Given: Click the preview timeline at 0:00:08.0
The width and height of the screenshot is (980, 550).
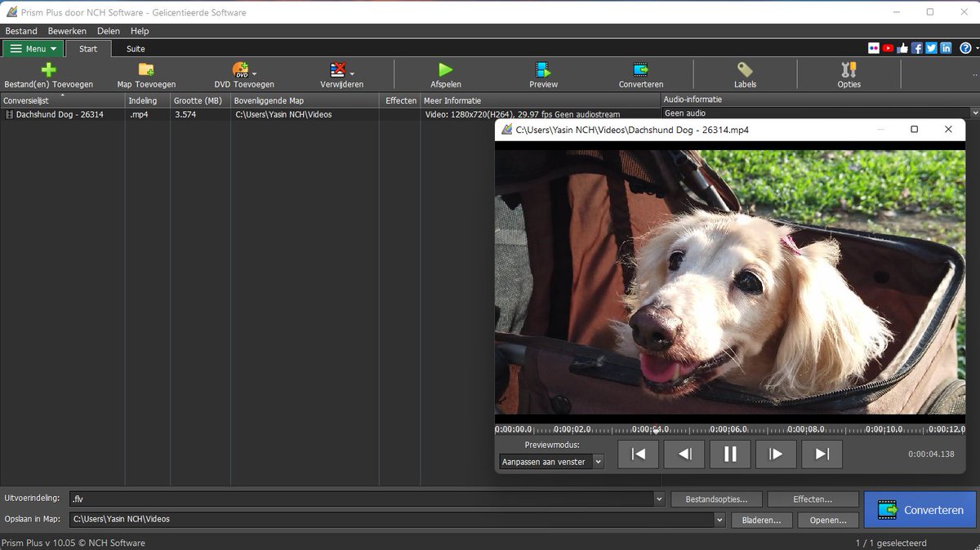Looking at the screenshot, I should pyautogui.click(x=804, y=430).
